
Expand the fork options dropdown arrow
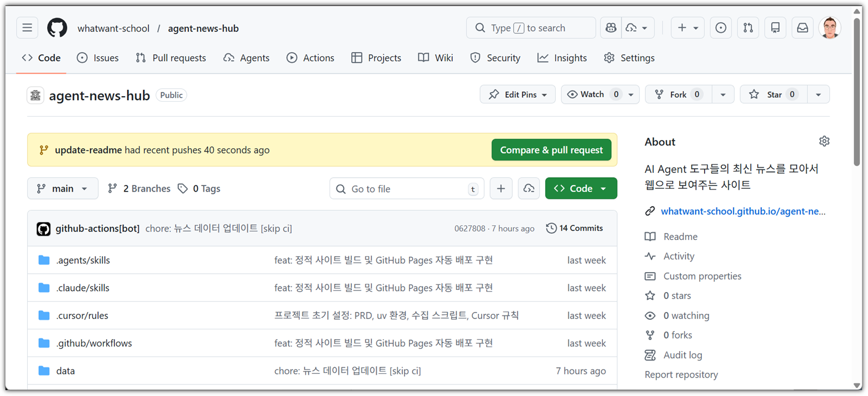click(723, 94)
